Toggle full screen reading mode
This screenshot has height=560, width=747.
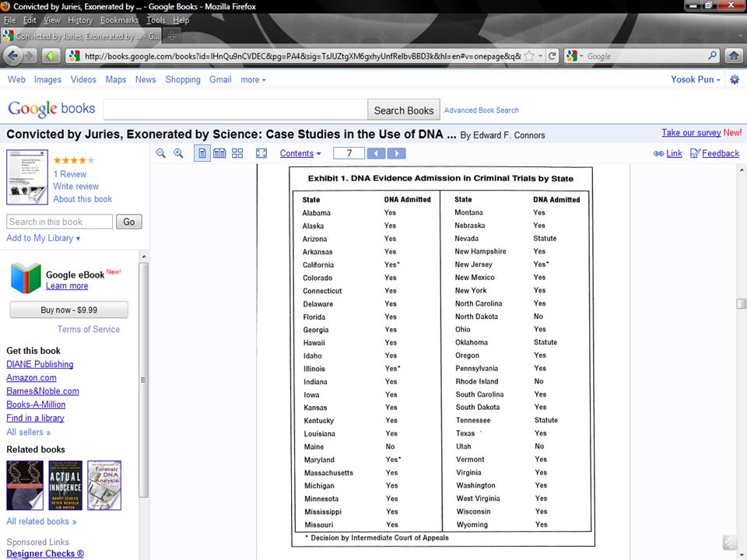tap(261, 153)
